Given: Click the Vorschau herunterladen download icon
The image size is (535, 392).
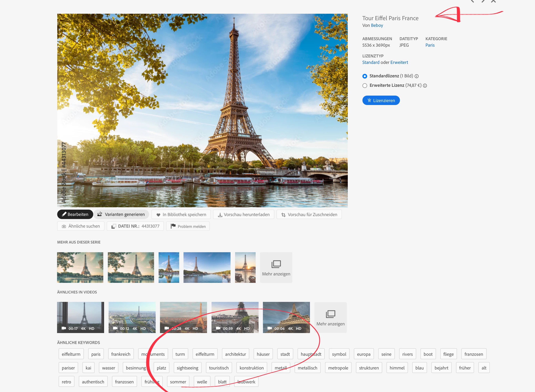Looking at the screenshot, I should 220,215.
